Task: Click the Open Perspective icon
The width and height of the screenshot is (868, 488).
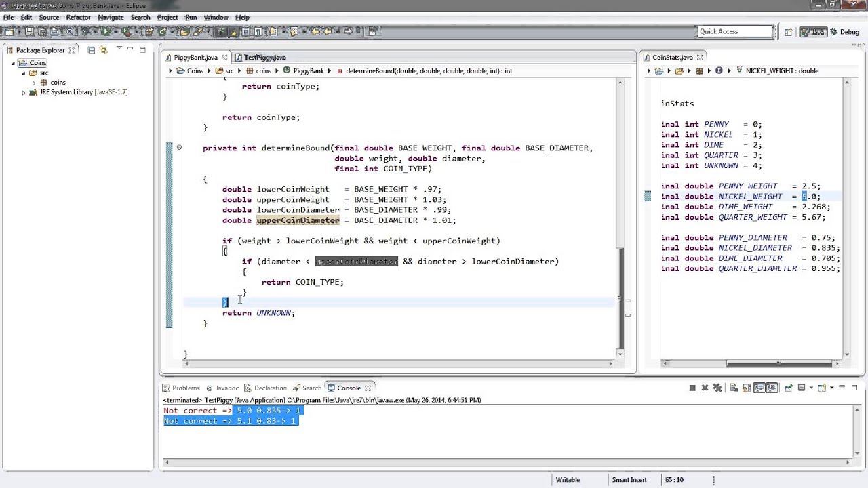Action: coord(789,32)
